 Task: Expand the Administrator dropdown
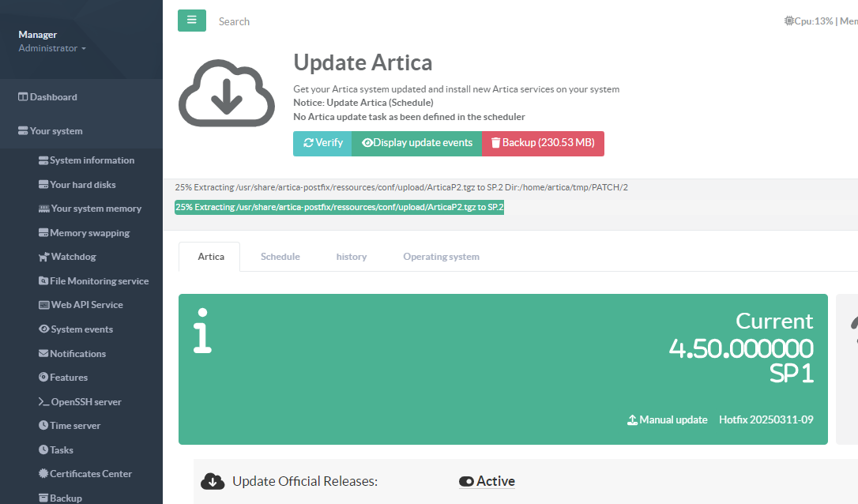(x=52, y=48)
